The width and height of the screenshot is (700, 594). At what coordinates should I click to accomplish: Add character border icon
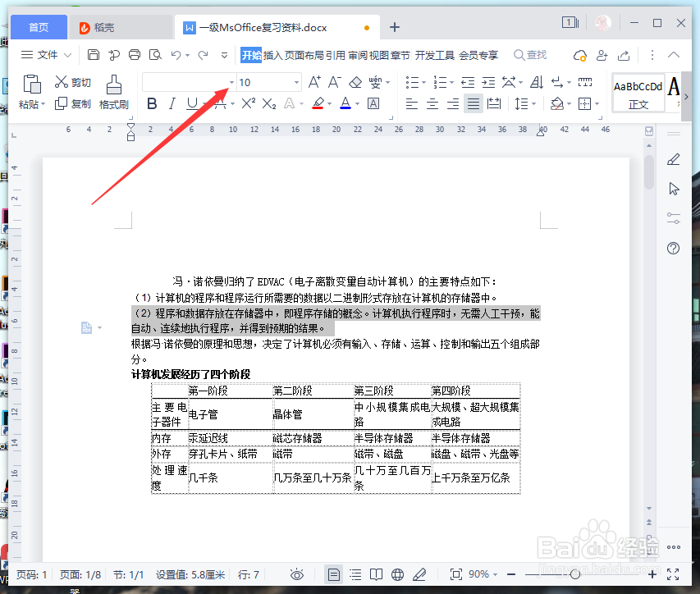pyautogui.click(x=373, y=104)
